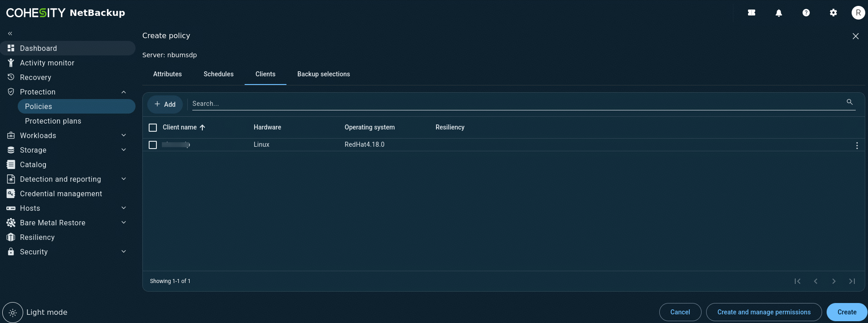This screenshot has width=868, height=323.
Task: Expand Detection and reporting chevron
Action: tap(124, 179)
